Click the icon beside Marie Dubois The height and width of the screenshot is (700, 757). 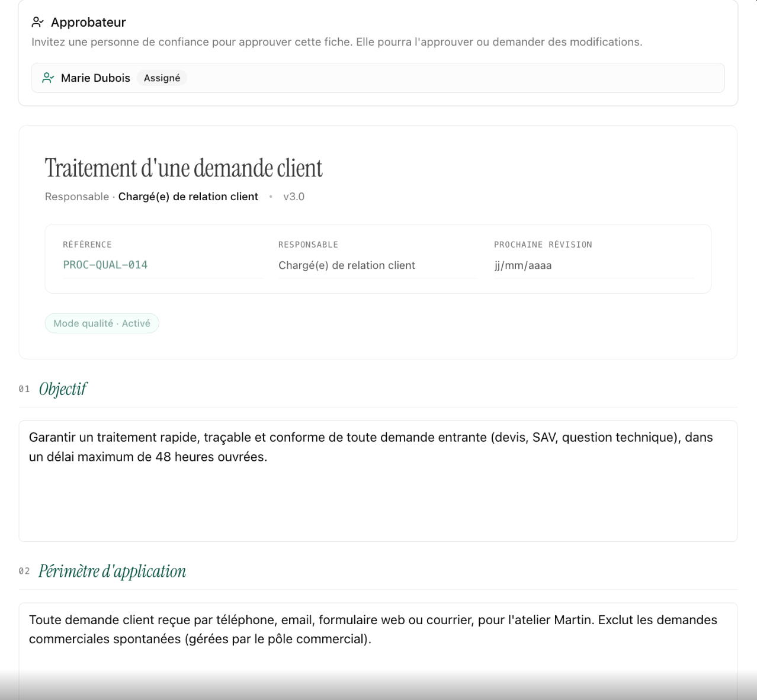48,78
